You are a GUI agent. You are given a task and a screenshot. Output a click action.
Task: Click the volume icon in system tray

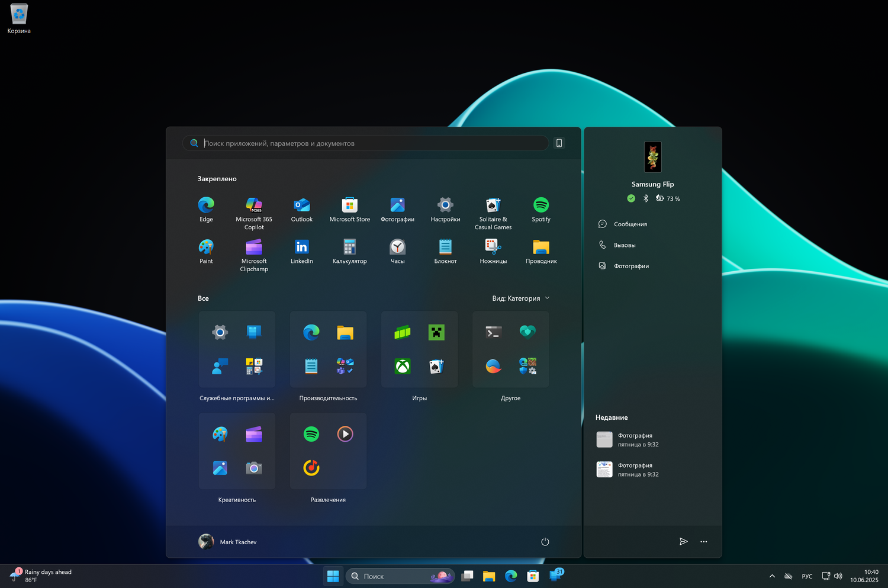pyautogui.click(x=838, y=576)
